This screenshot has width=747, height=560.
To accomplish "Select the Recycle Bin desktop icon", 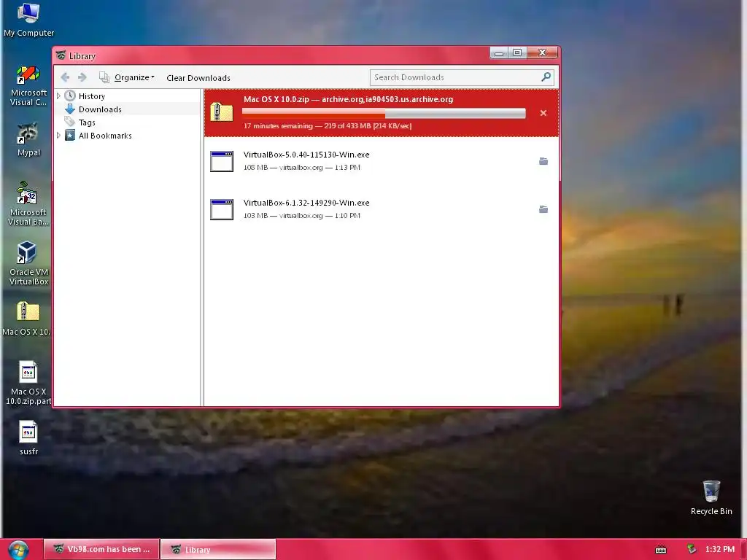I will [x=711, y=497].
